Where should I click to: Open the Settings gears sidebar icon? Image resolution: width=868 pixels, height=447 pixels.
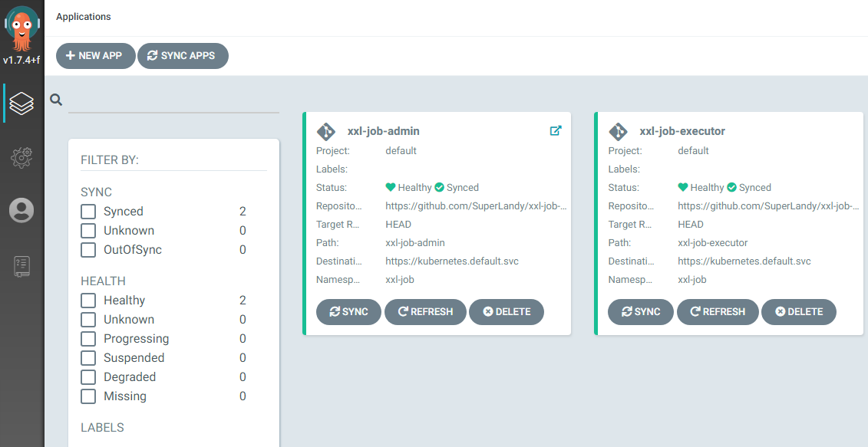point(21,158)
